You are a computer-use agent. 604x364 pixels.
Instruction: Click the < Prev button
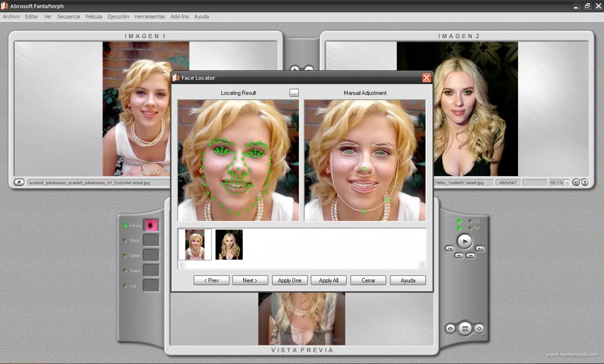coord(211,280)
